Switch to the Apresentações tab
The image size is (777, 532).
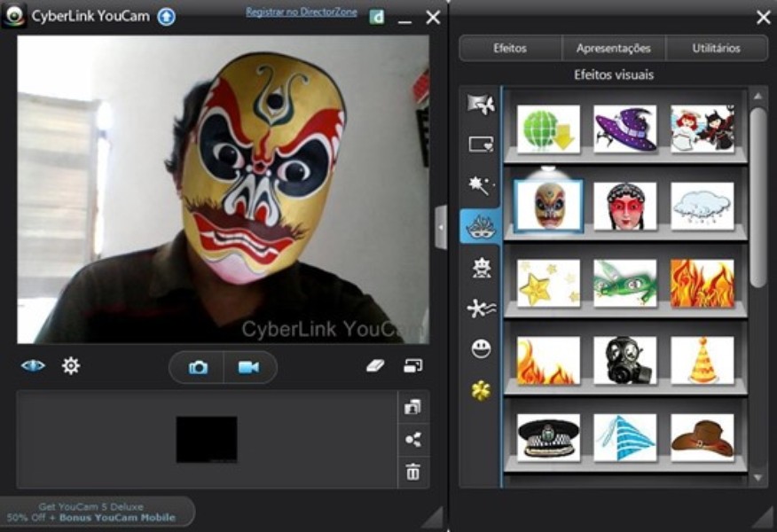pos(614,48)
